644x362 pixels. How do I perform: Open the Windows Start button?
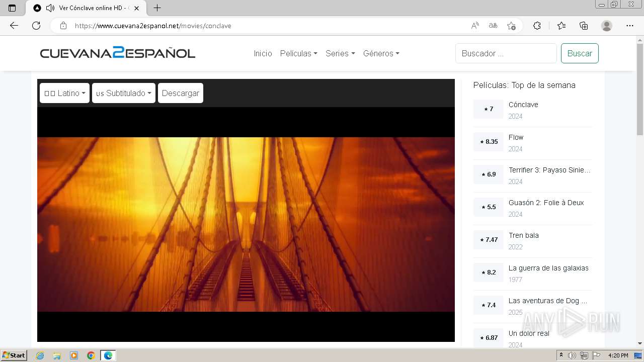14,355
